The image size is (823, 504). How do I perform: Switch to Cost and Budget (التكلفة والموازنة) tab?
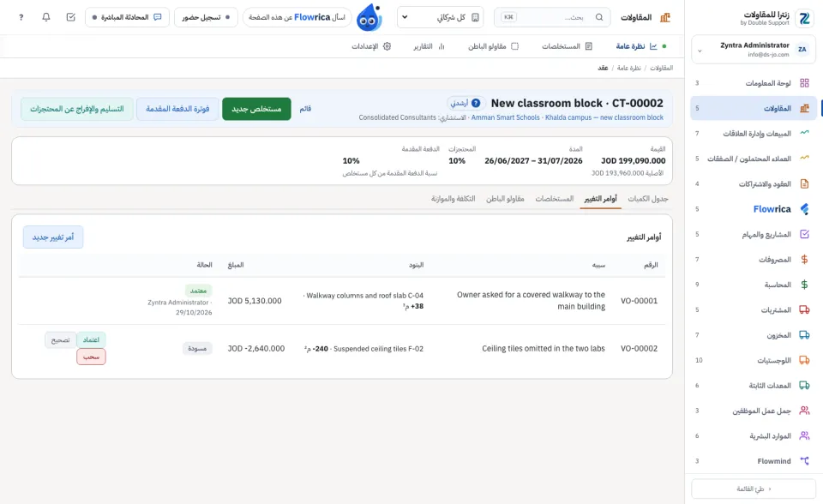(453, 199)
